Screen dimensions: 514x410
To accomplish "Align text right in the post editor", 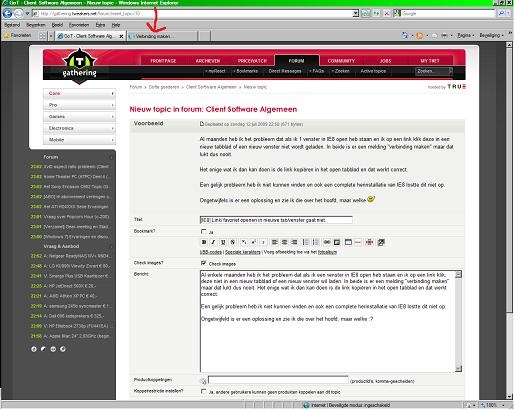I will tap(294, 242).
